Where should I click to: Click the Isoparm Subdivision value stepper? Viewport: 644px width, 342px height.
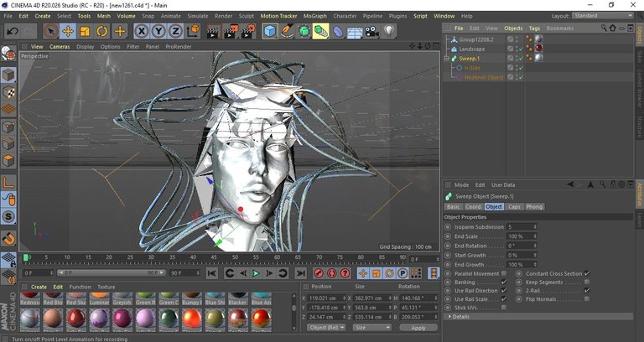coord(535,226)
